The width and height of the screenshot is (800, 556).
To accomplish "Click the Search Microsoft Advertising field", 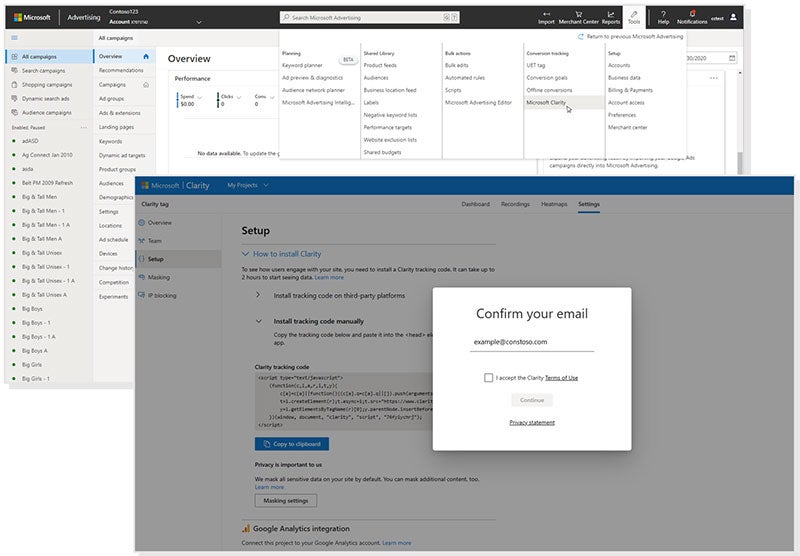I will 370,17.
